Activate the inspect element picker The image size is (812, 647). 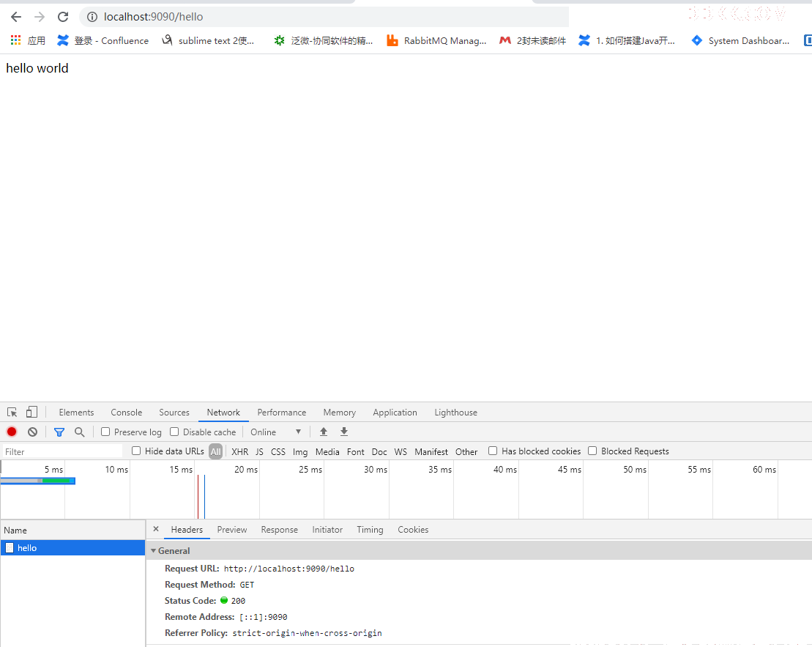12,412
